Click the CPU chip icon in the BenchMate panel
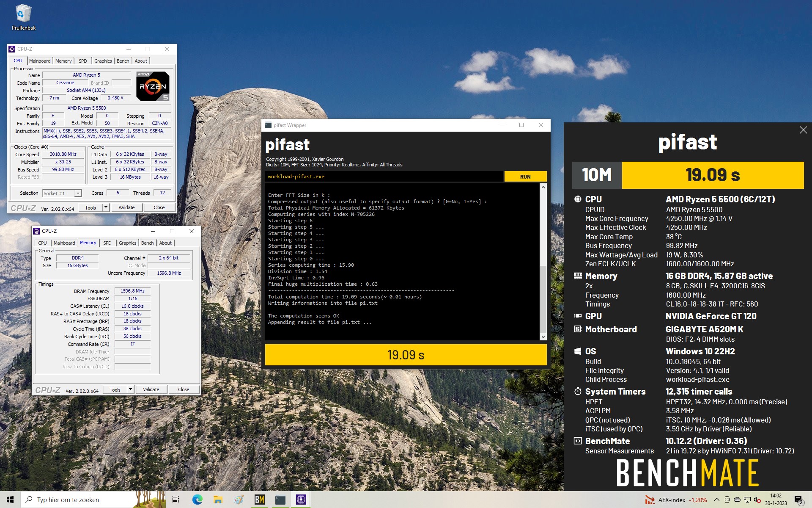 click(x=578, y=199)
